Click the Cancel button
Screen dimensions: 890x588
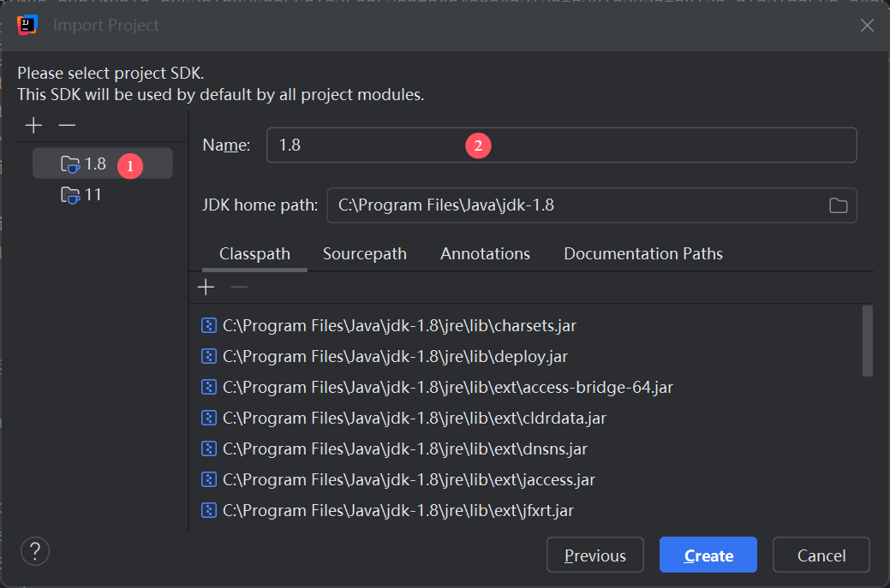821,555
